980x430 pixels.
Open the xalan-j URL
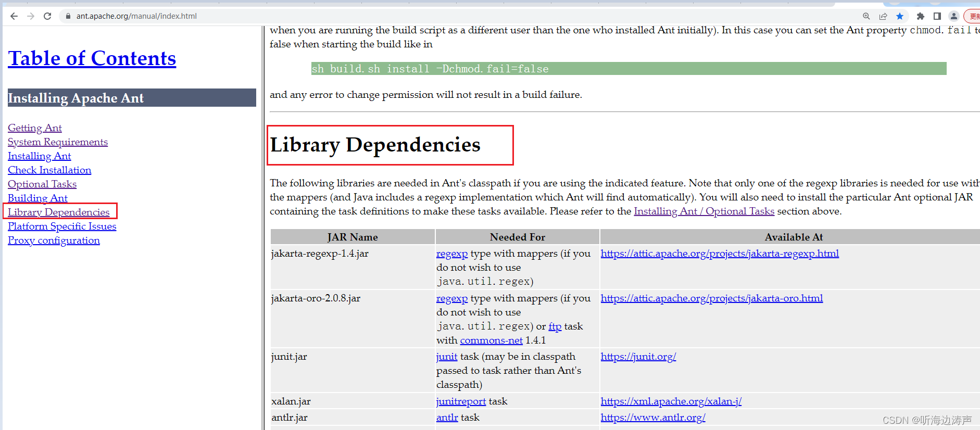click(671, 401)
